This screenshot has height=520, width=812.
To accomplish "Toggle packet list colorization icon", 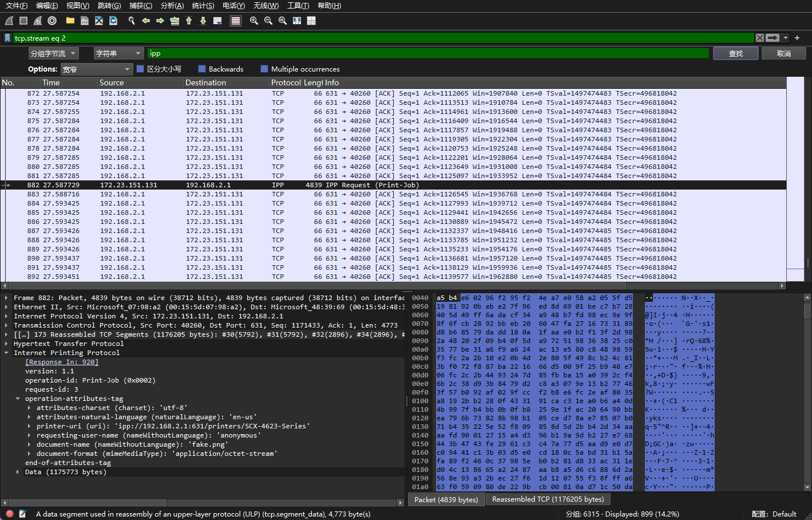I will coord(235,21).
